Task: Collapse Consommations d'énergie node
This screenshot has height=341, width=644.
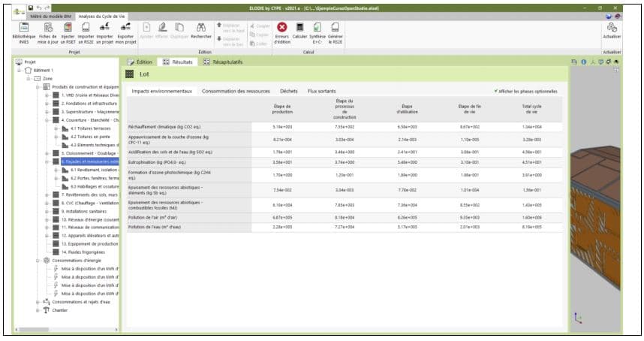Action: pos(38,261)
